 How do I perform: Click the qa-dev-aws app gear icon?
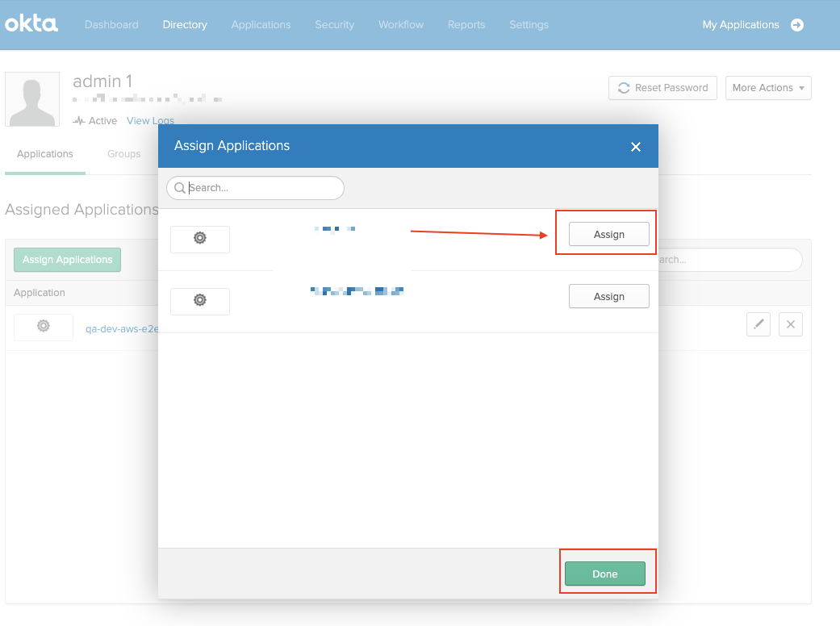[44, 327]
